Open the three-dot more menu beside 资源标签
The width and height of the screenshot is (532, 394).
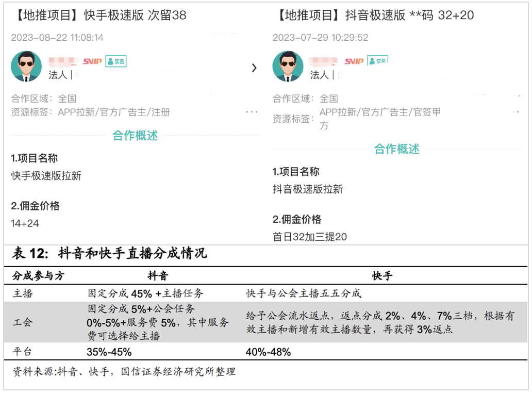252,112
